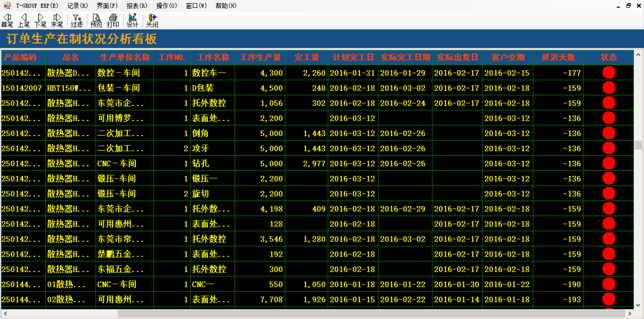Select the 倒角 process cell
Image resolution: width=644 pixels, height=319 pixels.
(213, 133)
